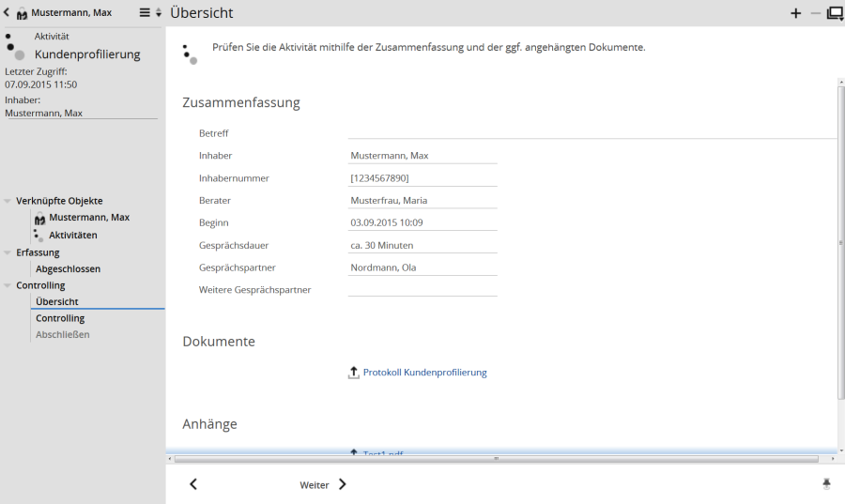Click the previous page arrow in footer
This screenshot has width=845, height=504.
point(193,484)
